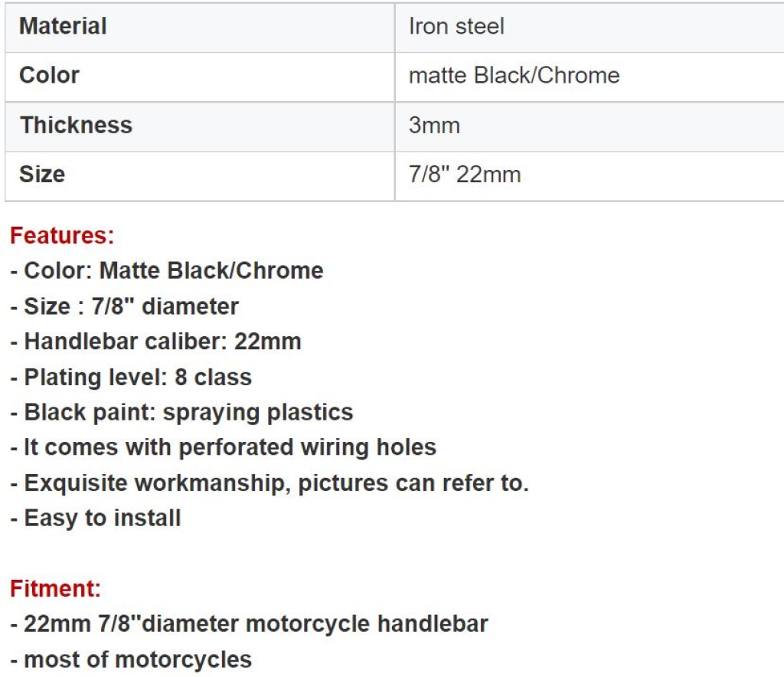Click the 22mm 7/8" diameter motorcycle handlebar line

click(249, 624)
